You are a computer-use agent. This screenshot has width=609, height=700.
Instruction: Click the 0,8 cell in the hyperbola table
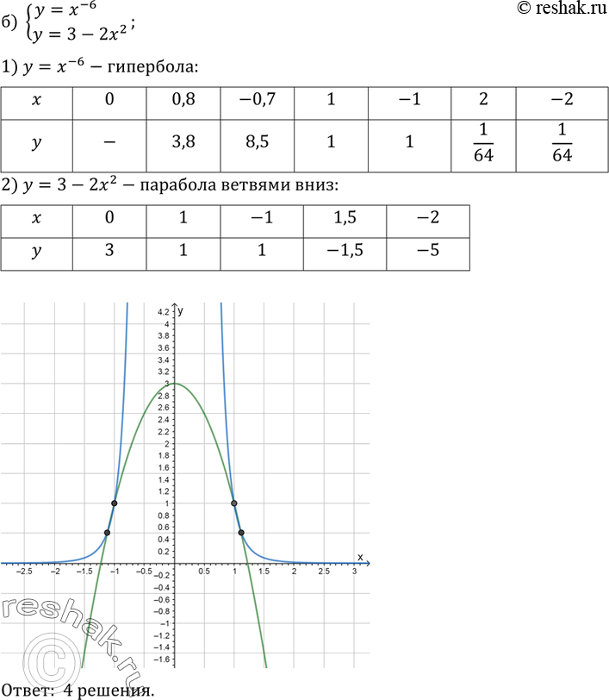(x=183, y=100)
